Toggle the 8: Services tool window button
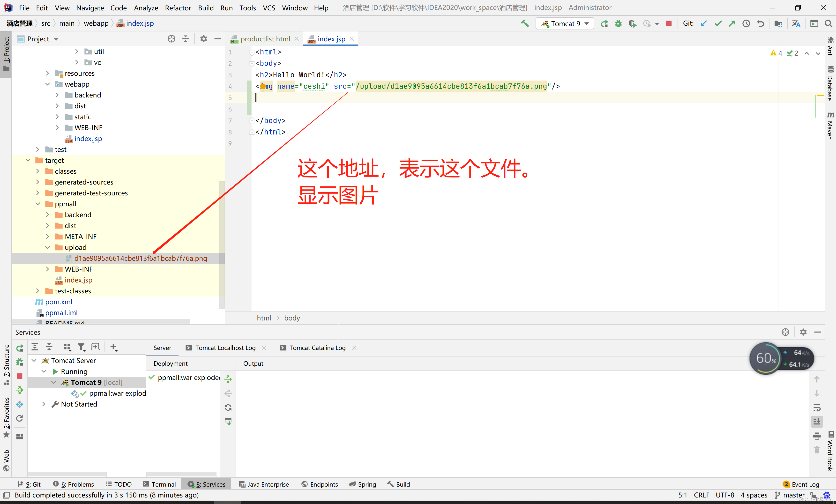This screenshot has width=836, height=504. click(x=206, y=484)
